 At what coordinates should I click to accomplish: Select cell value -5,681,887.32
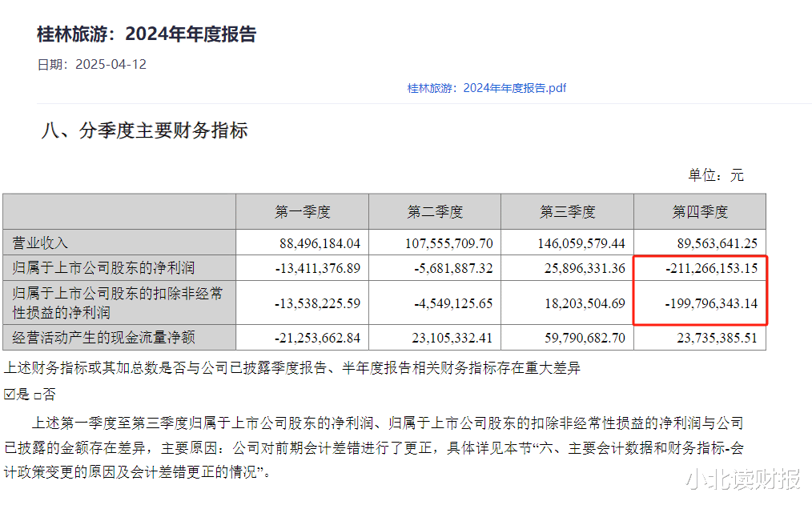[453, 268]
